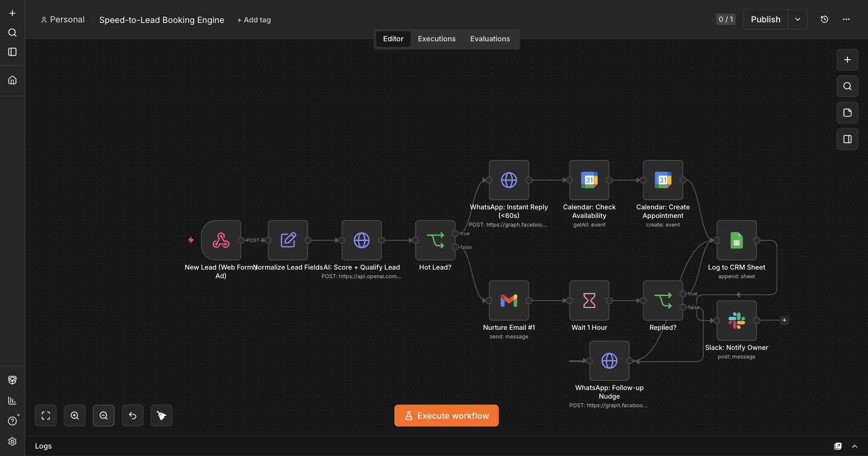Select the Hot Lead? if node
Image resolution: width=868 pixels, height=456 pixels.
coord(435,240)
